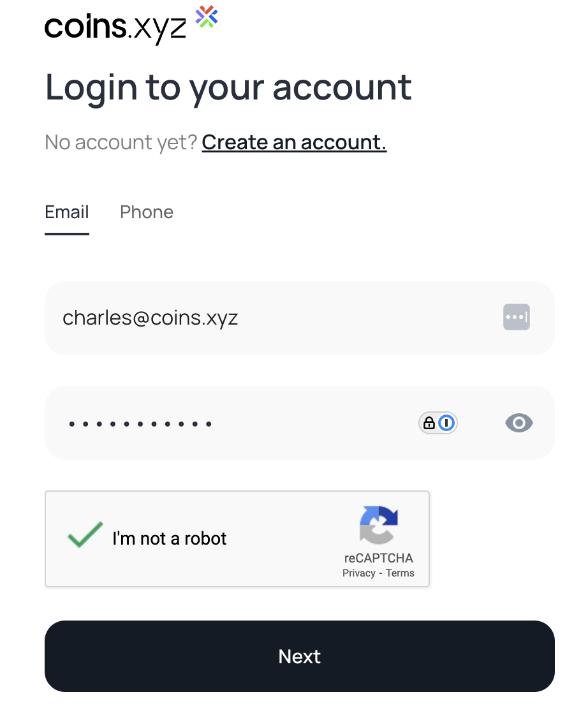Open the Create an account link

click(x=294, y=142)
